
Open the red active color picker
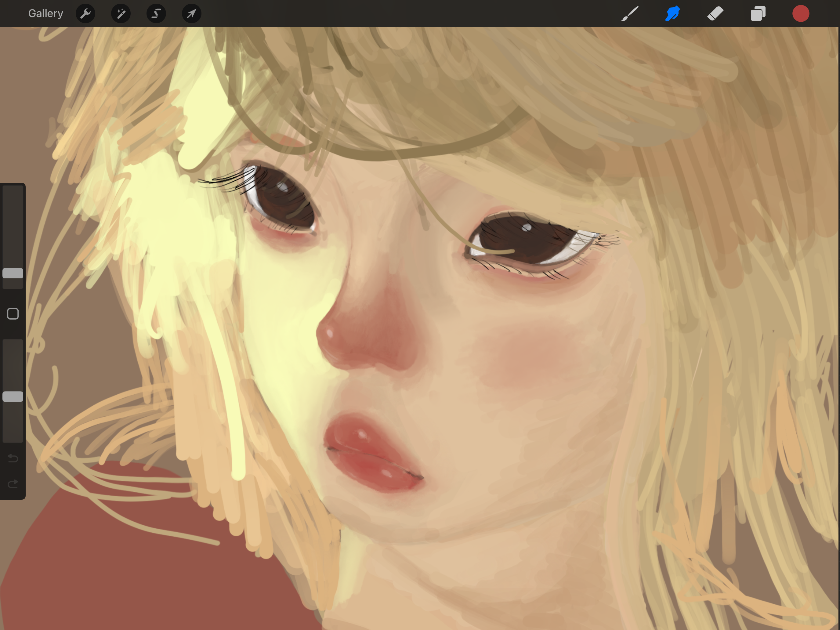point(801,14)
